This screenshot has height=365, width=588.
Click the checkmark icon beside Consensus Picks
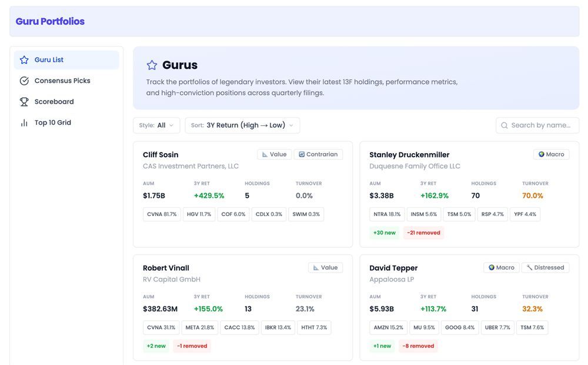(x=24, y=81)
